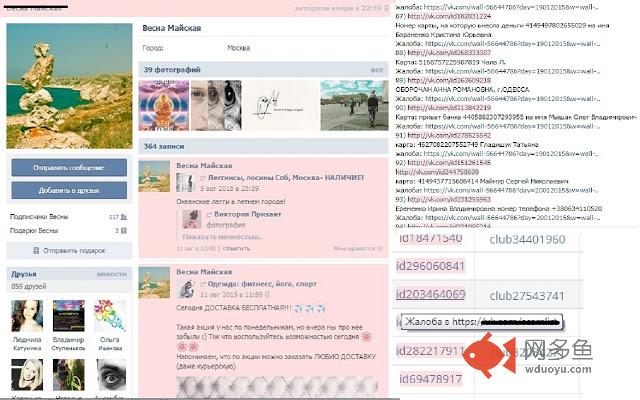Expand post via Показать полностью
Image resolution: width=640 pixels, height=400 pixels.
pos(222,237)
